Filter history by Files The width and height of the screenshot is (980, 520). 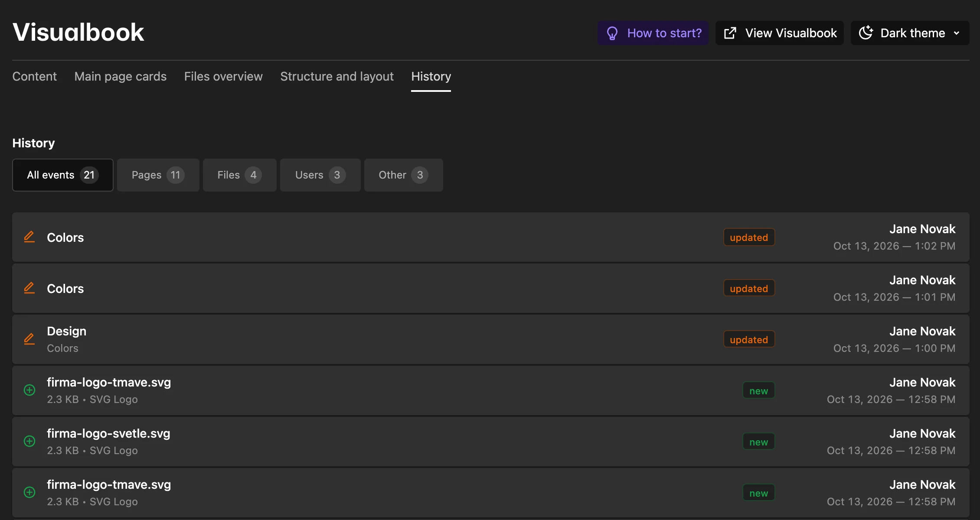[240, 175]
